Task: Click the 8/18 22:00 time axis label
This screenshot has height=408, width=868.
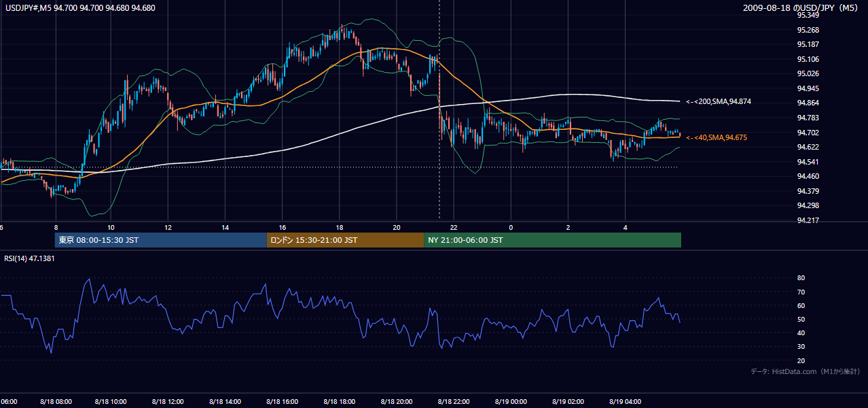Action: click(454, 402)
